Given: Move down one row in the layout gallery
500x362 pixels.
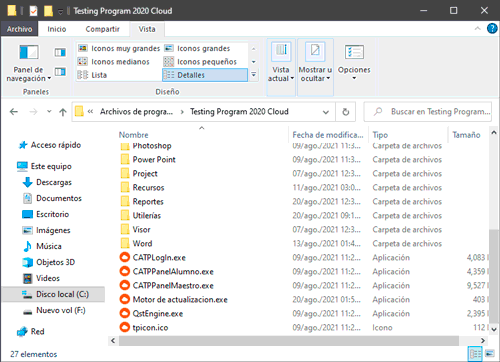Looking at the screenshot, I should click(x=254, y=62).
